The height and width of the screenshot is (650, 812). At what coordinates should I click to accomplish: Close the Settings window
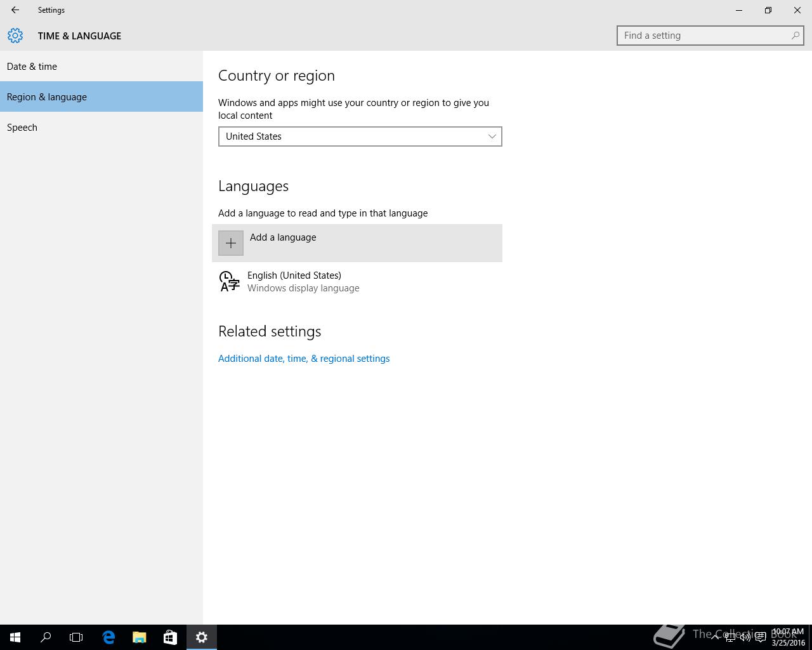(797, 10)
